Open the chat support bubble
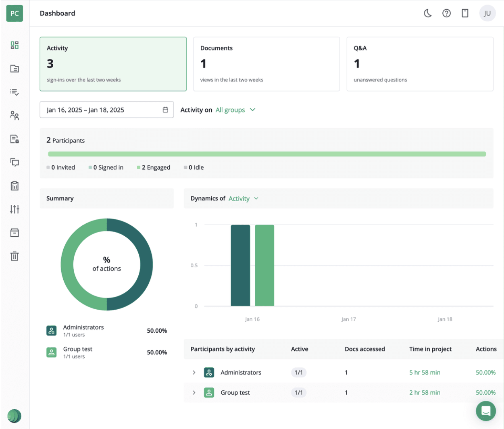The height and width of the screenshot is (429, 504). [x=486, y=411]
